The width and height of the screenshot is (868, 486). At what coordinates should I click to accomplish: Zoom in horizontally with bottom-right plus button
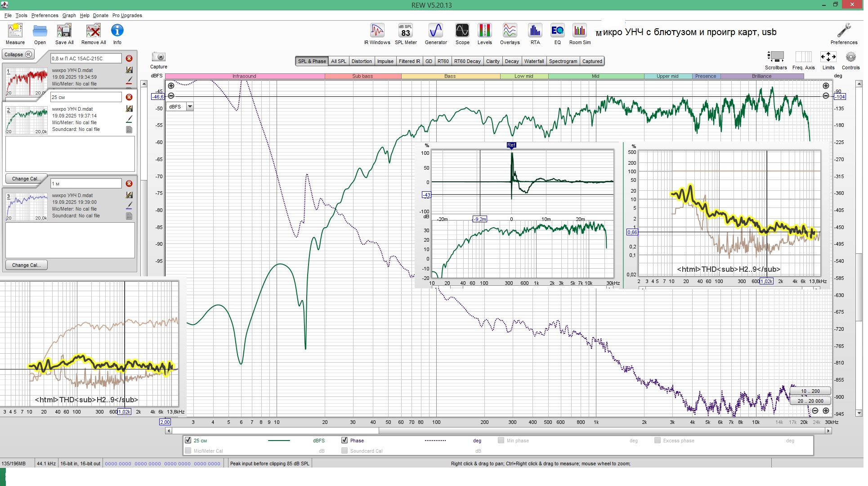point(826,411)
